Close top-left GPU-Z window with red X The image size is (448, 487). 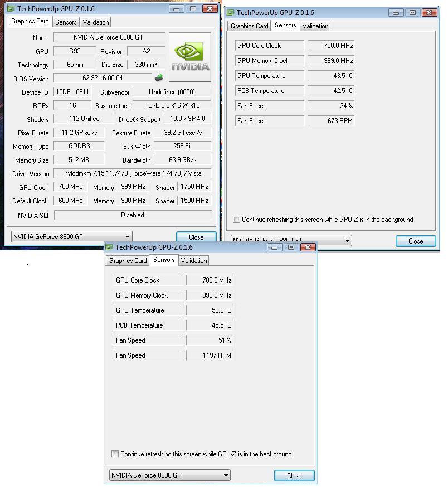click(x=210, y=9)
